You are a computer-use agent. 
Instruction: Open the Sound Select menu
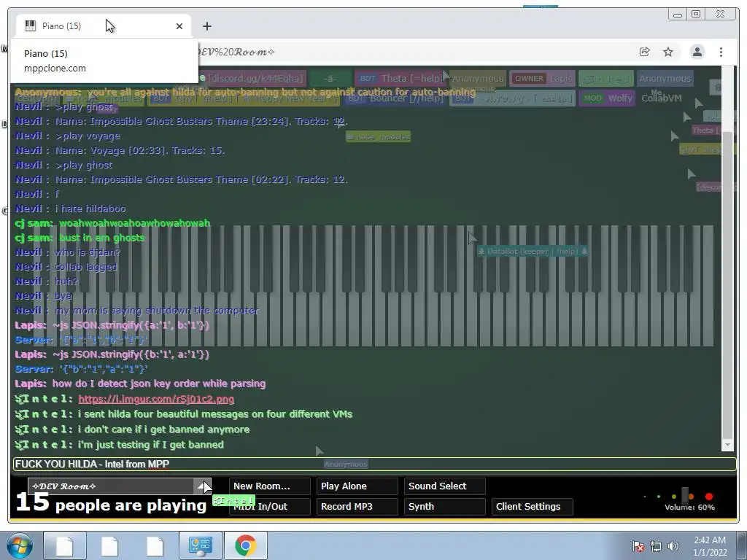click(x=445, y=486)
